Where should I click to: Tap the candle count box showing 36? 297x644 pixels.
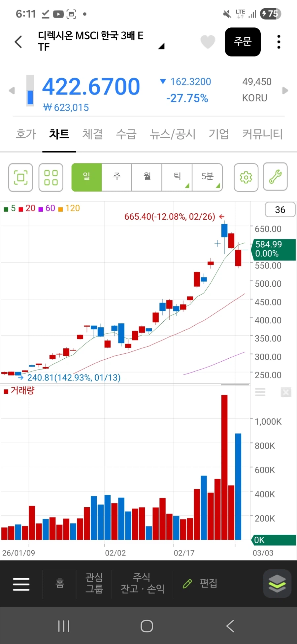coord(280,210)
